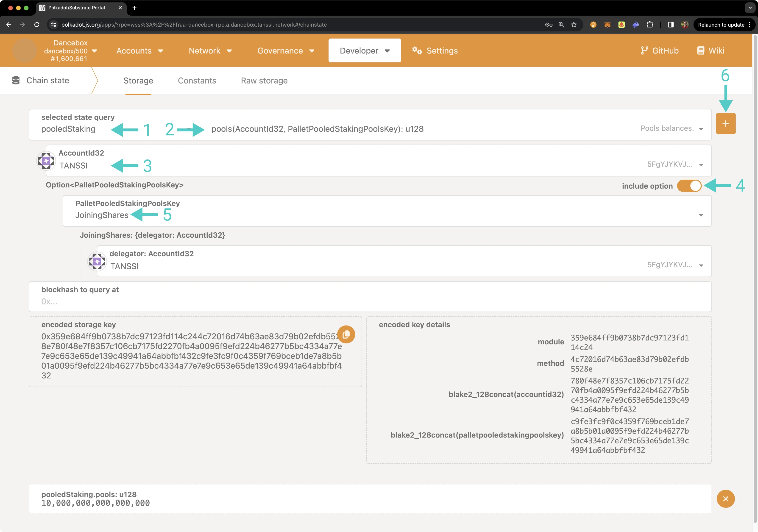Click the encoded storage key text
The height and width of the screenshot is (532, 758).
[x=191, y=356]
